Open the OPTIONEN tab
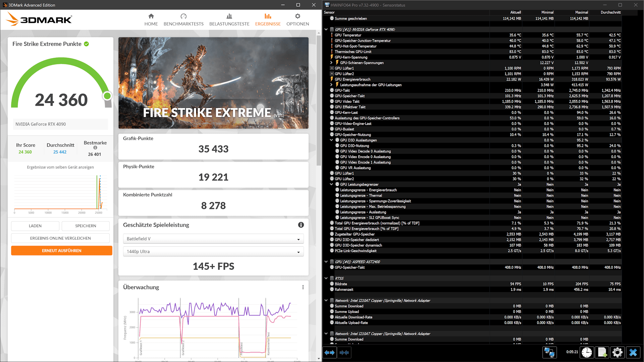This screenshot has width=644, height=362. 298,20
